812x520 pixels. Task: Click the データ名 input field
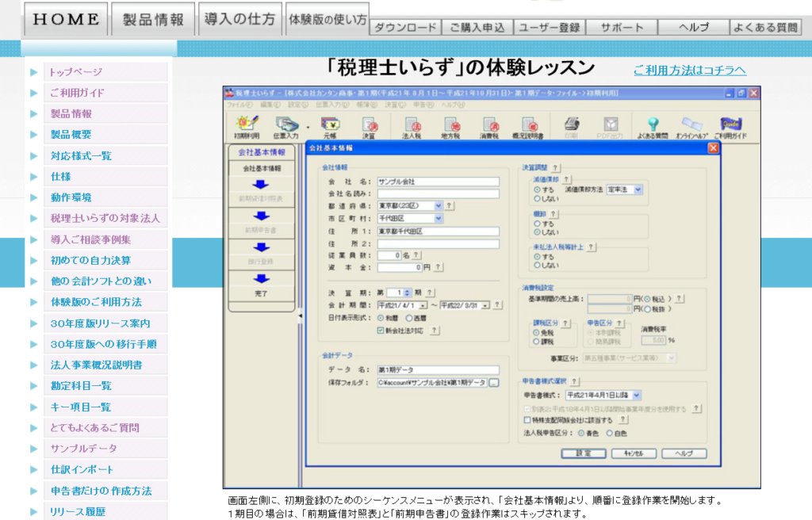tap(438, 370)
